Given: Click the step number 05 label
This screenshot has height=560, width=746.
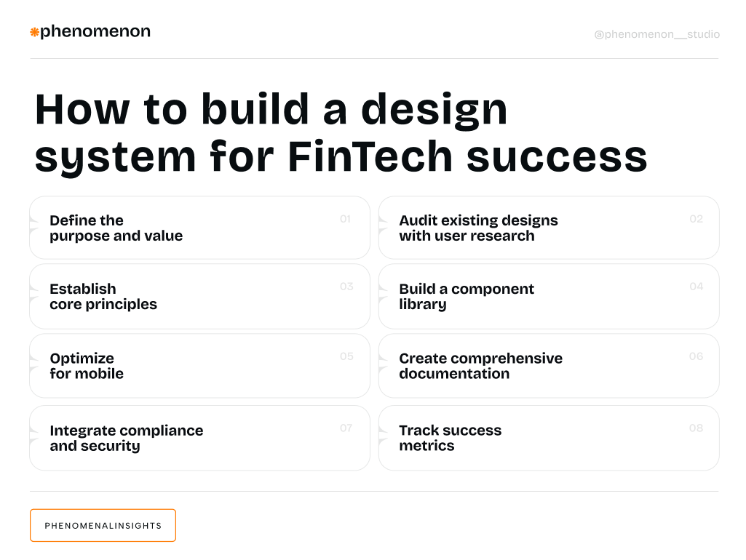Looking at the screenshot, I should click(x=346, y=356).
